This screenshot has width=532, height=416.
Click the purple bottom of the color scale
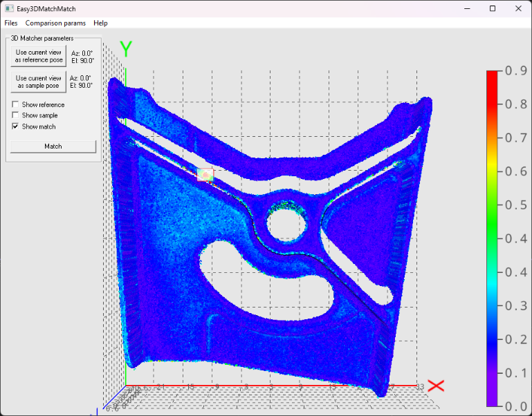493,401
